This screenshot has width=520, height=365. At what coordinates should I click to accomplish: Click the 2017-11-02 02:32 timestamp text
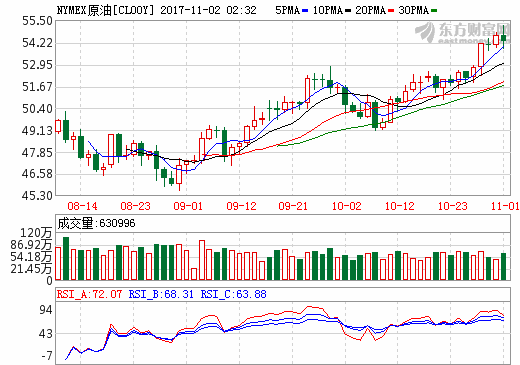point(208,10)
